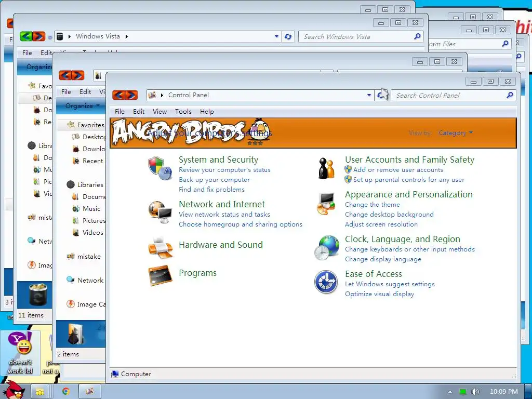Screen dimensions: 532x399
Task: Open the Ease of Access icon
Action: click(326, 282)
